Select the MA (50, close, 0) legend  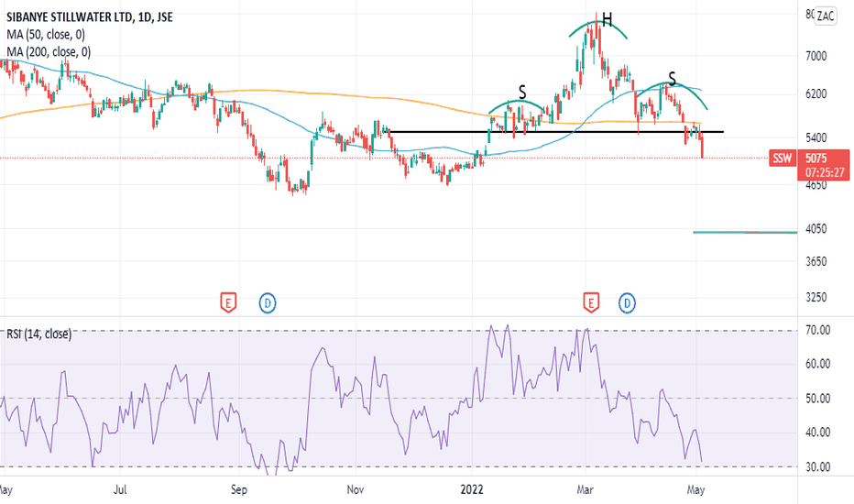[46, 35]
